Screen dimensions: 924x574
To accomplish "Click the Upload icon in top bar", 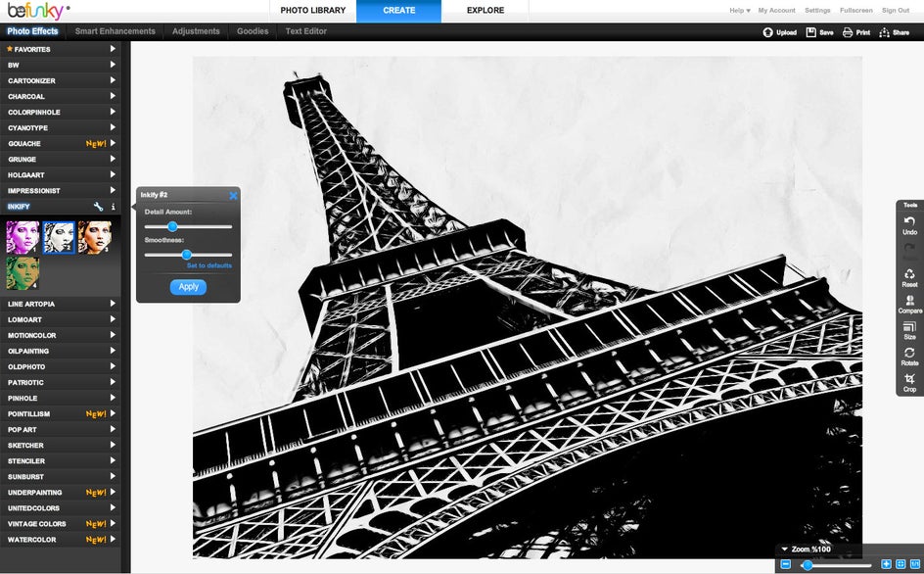I will (x=767, y=32).
